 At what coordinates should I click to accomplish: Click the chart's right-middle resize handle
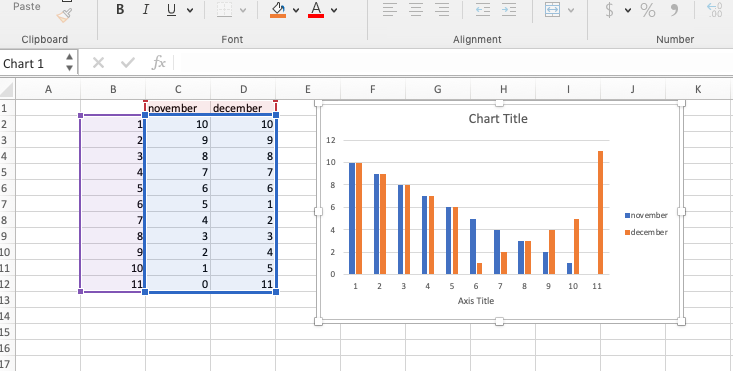[x=681, y=212]
